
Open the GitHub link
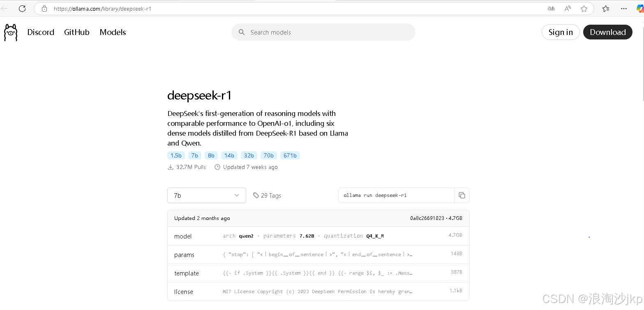tap(77, 32)
